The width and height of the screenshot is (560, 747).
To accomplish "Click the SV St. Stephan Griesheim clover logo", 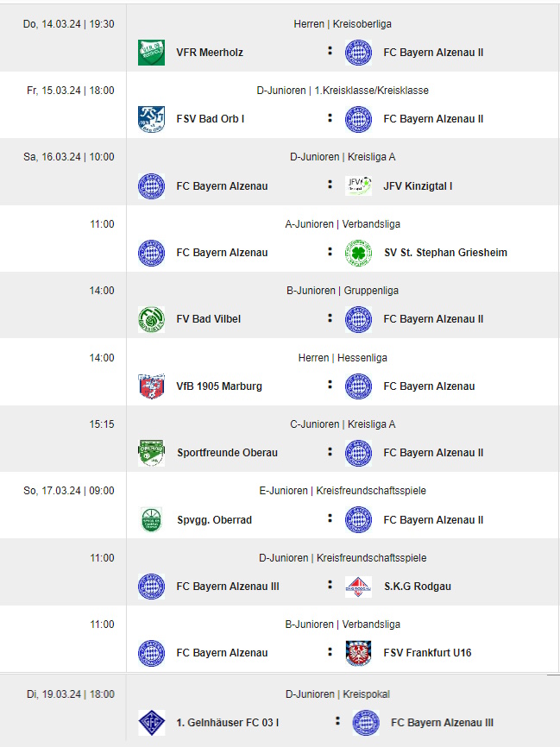I will 358,253.
